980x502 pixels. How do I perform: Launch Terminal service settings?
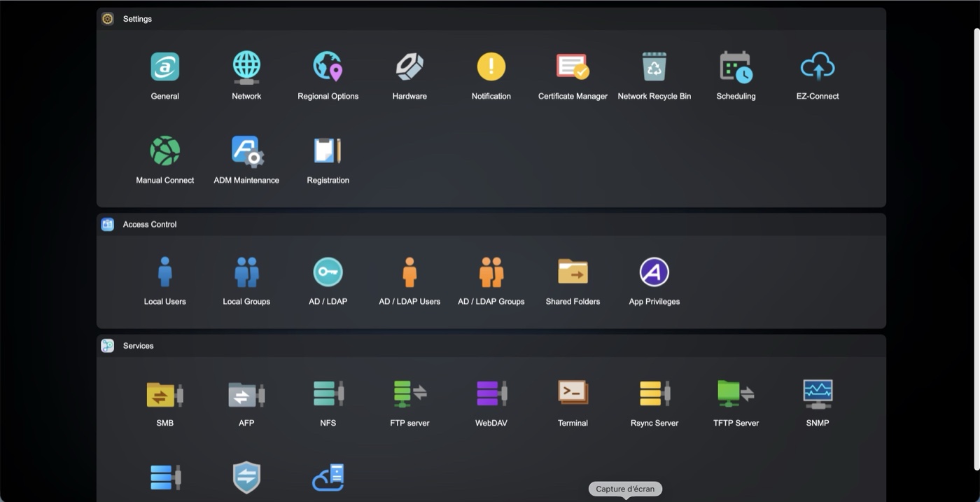pos(573,392)
